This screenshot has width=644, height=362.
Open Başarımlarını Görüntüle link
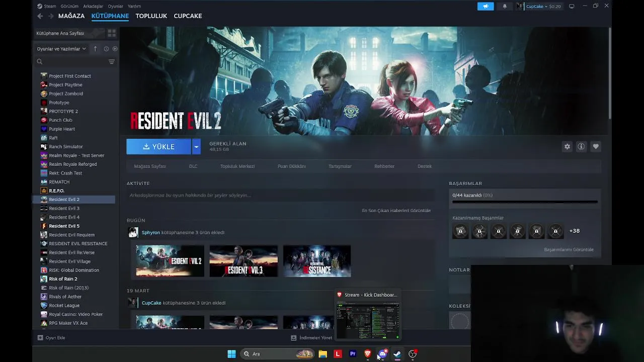coord(569,249)
